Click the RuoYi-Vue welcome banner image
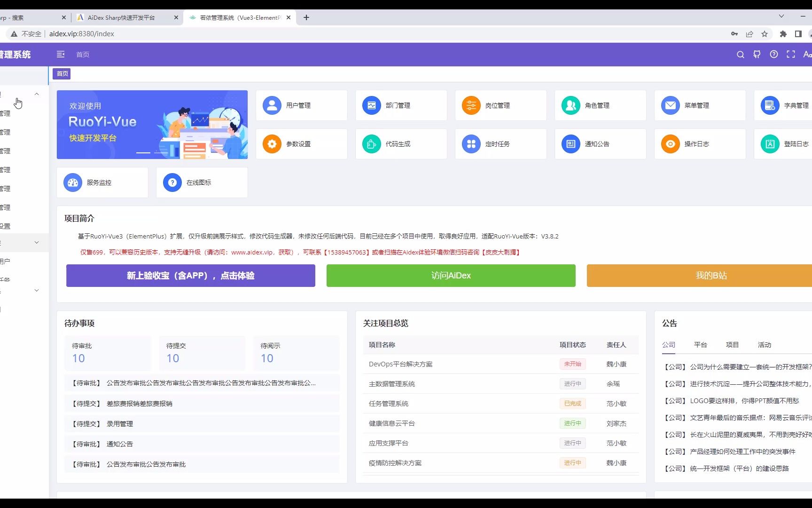Image resolution: width=812 pixels, height=508 pixels. (152, 125)
